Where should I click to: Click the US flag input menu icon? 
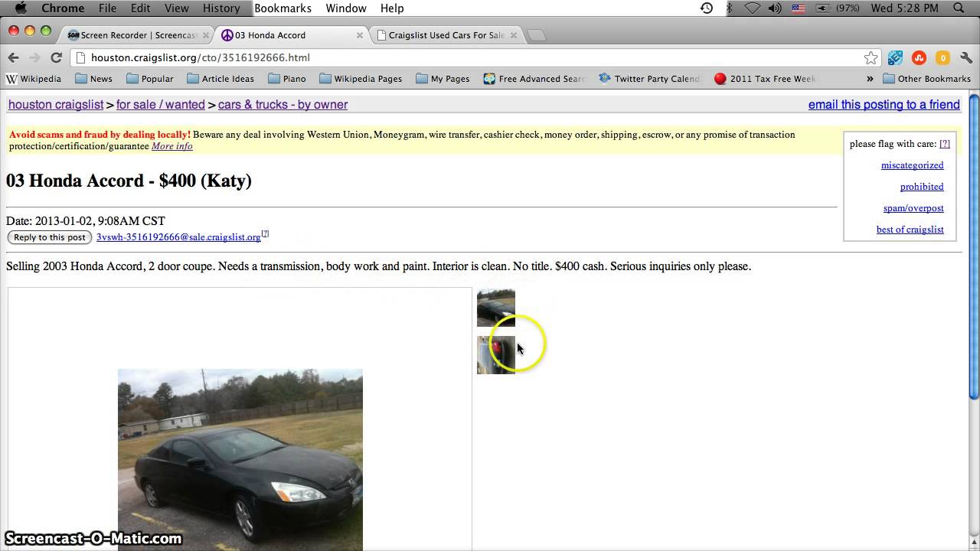coord(798,8)
